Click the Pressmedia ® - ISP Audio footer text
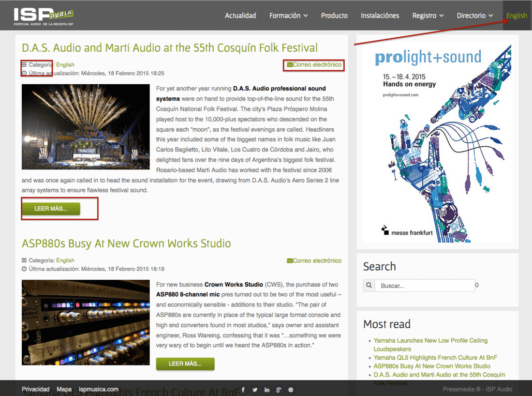The width and height of the screenshot is (532, 396). pos(477,389)
